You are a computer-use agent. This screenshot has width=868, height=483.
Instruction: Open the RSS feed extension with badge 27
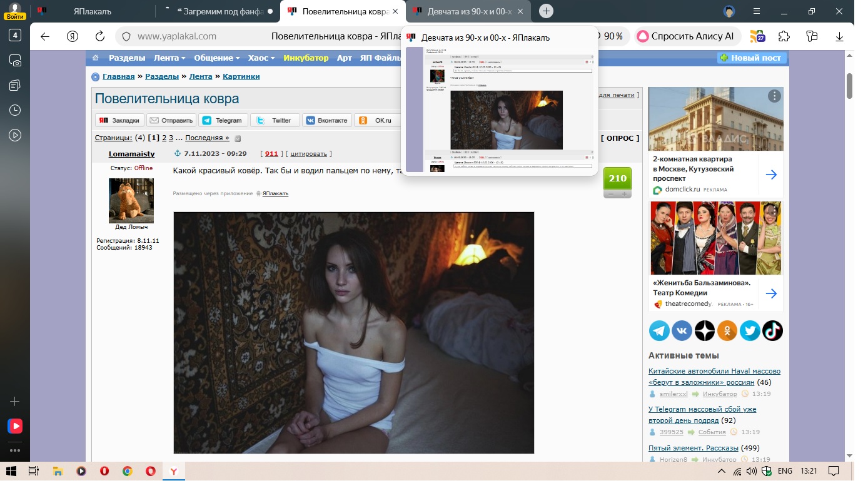point(757,36)
